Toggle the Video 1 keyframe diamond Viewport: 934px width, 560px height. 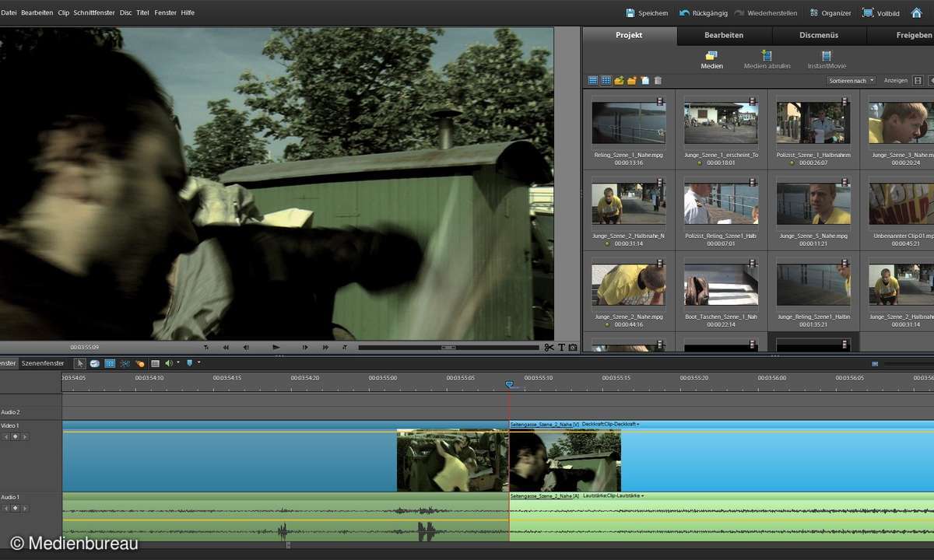tap(15, 436)
